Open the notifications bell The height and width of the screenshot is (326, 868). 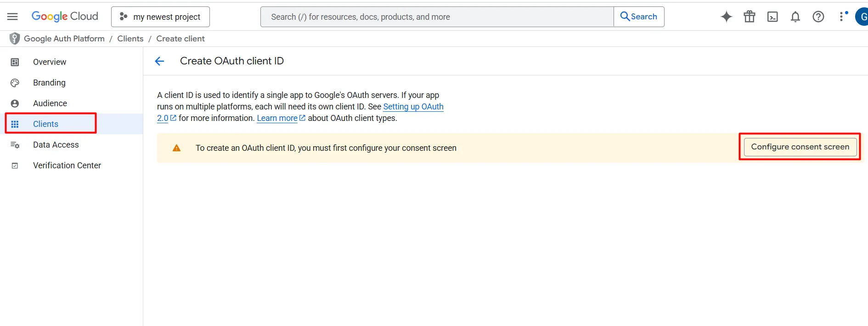(x=795, y=17)
